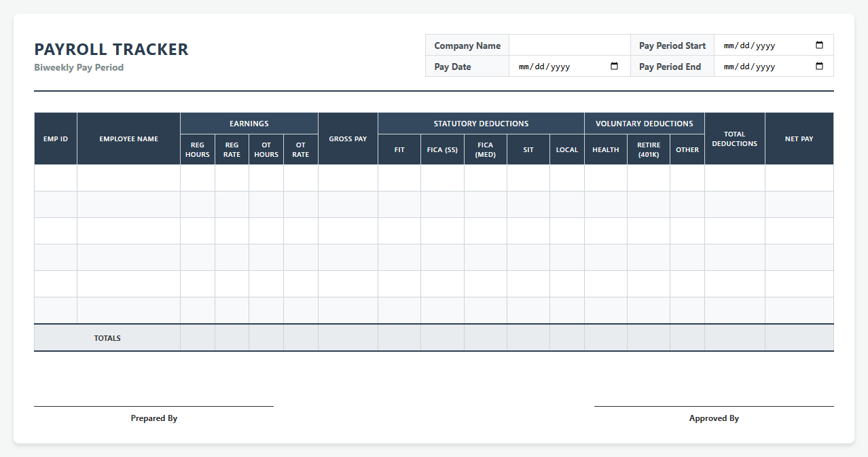Screen dimensions: 868x457
Task: Click the Company Name input field
Action: (569, 45)
